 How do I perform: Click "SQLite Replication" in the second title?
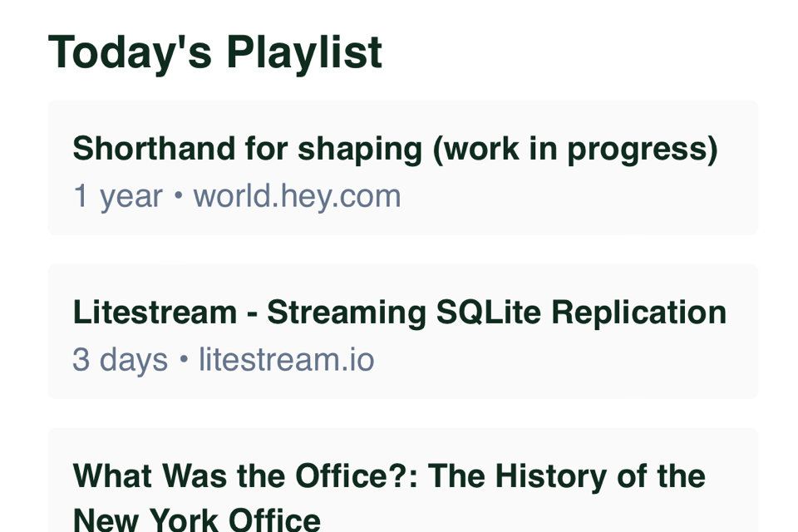(582, 313)
